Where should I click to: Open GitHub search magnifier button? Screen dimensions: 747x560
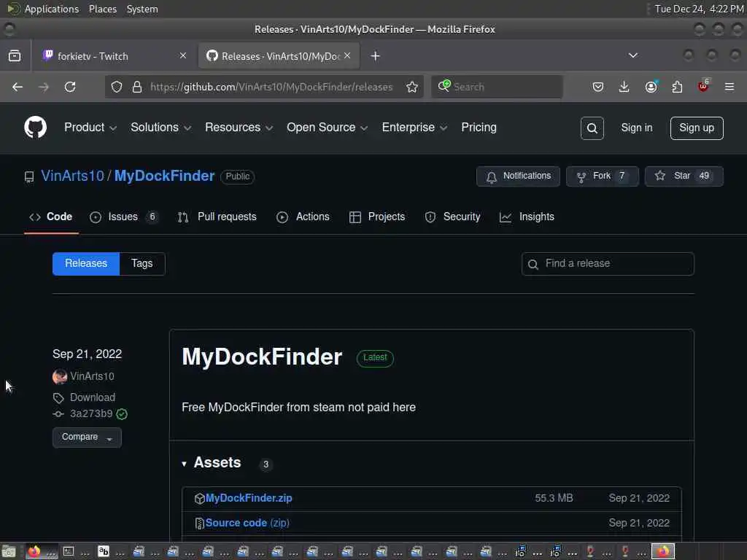(592, 128)
